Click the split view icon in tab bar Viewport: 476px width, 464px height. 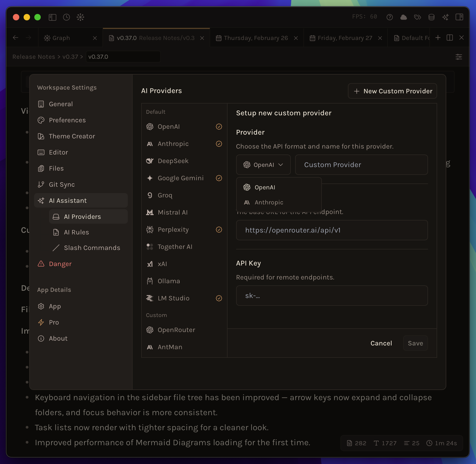pyautogui.click(x=450, y=38)
